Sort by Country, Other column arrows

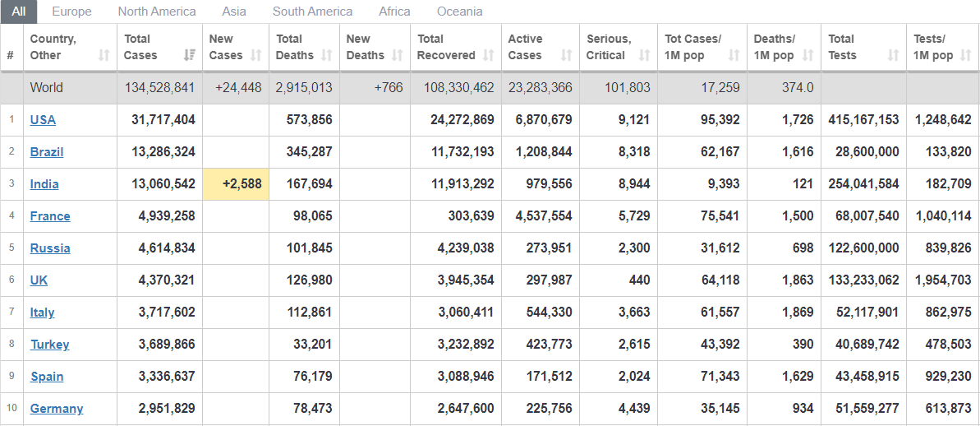click(x=104, y=55)
